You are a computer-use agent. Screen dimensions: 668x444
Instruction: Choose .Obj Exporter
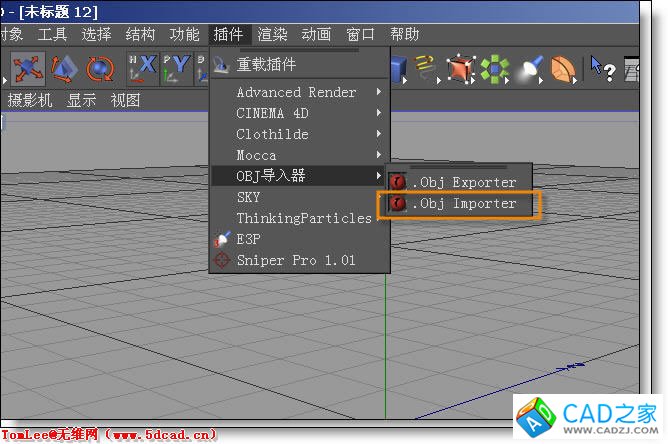459,182
